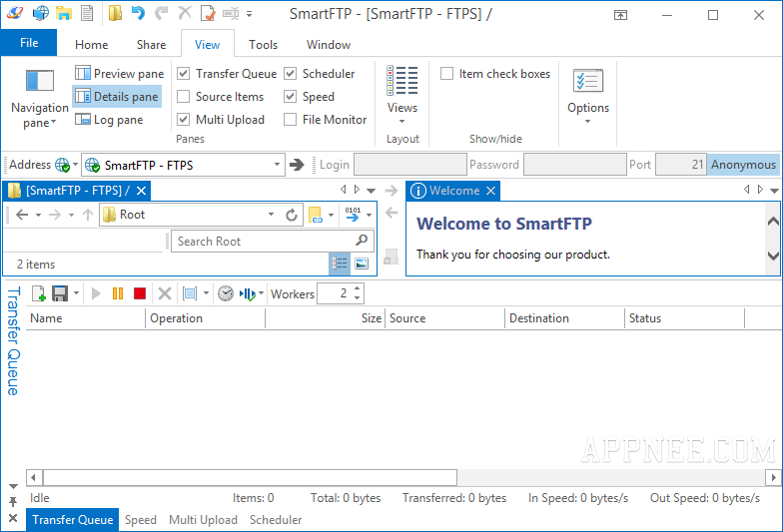Click the save queue floppy icon
The image size is (783, 532).
[x=60, y=293]
